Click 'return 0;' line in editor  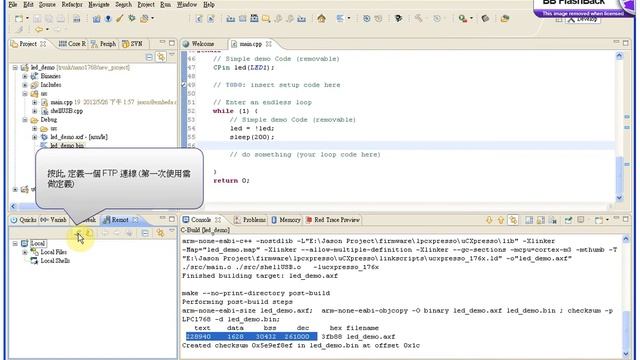point(231,180)
